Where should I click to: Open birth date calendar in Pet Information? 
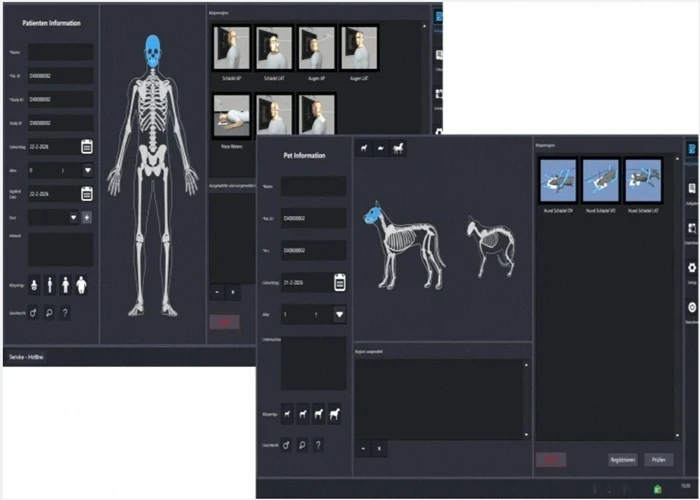(340, 283)
